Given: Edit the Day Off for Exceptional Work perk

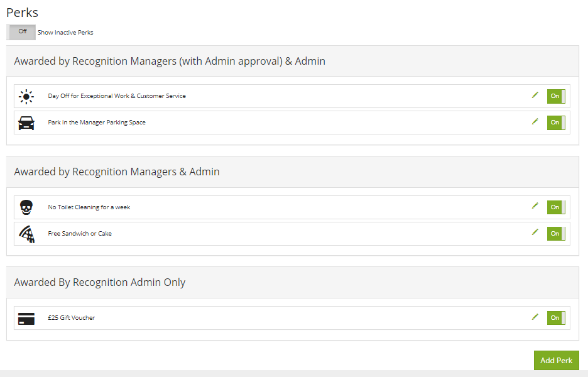Looking at the screenshot, I should click(535, 96).
